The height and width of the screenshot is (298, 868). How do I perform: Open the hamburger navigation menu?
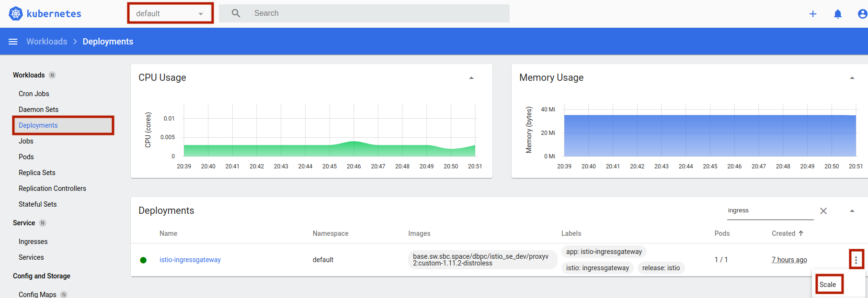click(13, 42)
